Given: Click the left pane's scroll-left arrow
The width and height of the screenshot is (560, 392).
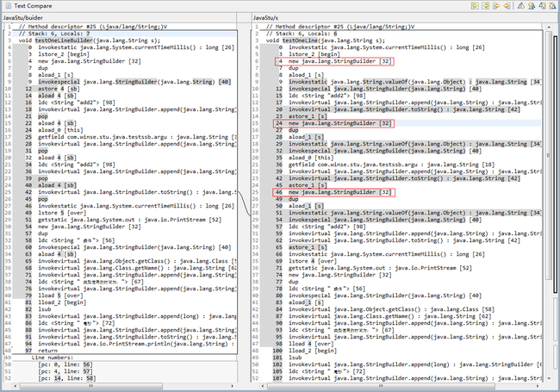Looking at the screenshot, I should [15, 386].
